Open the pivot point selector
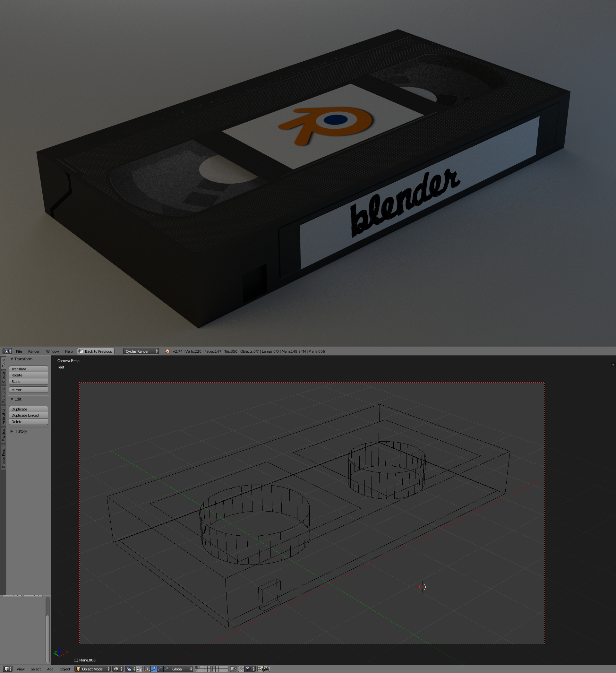 131,669
